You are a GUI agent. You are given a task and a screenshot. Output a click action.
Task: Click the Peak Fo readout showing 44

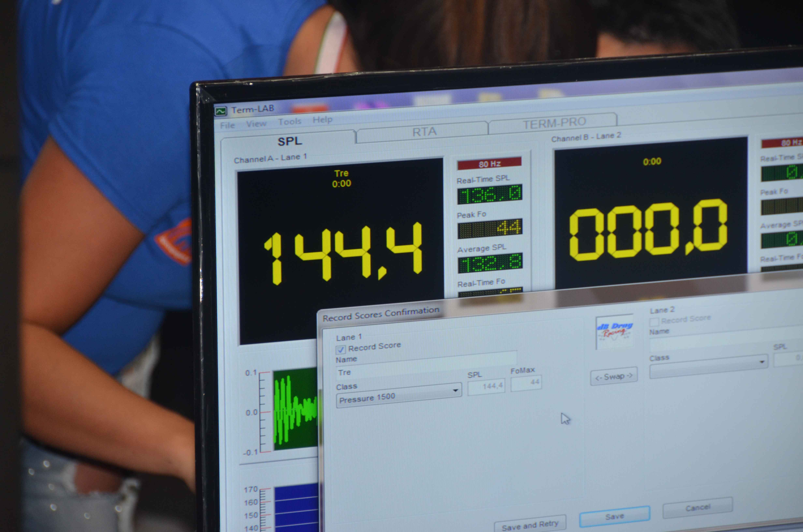490,228
